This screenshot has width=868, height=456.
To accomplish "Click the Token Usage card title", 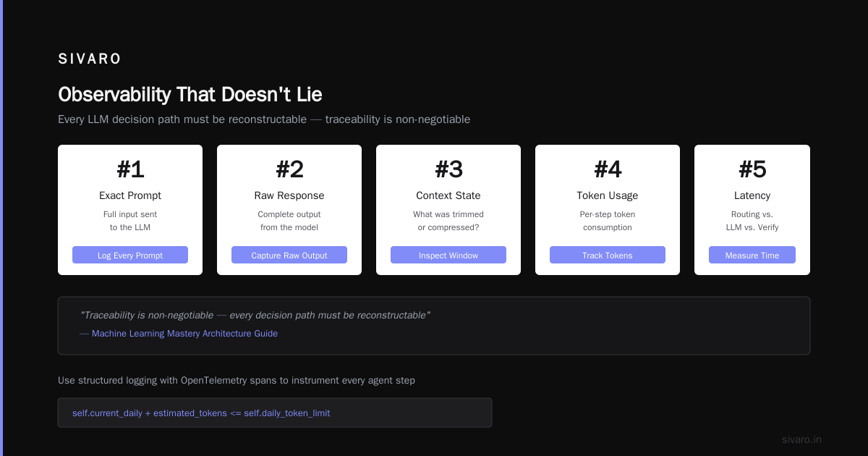I will click(x=608, y=195).
